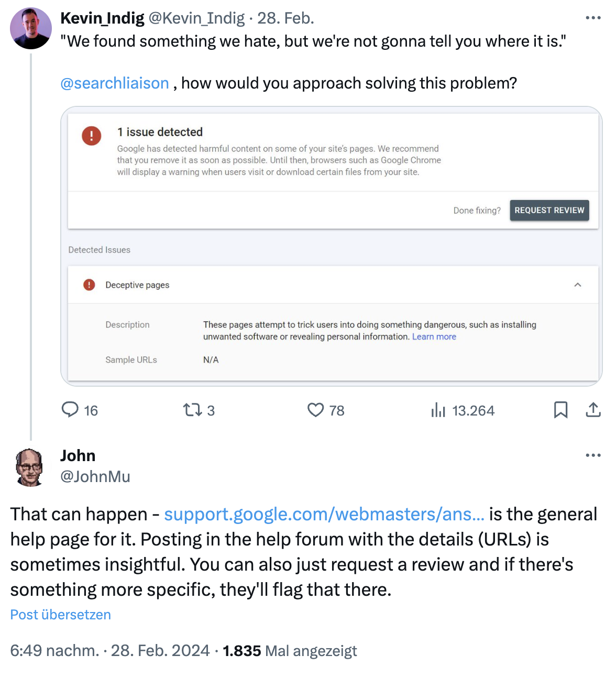Viewport: 616px width, 677px height.
Task: Repost the tweet with 3 reposts
Action: [192, 410]
